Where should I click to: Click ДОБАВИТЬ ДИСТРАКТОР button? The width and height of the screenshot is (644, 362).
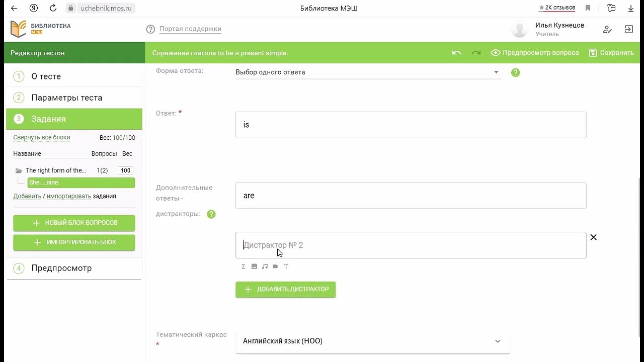point(285,289)
